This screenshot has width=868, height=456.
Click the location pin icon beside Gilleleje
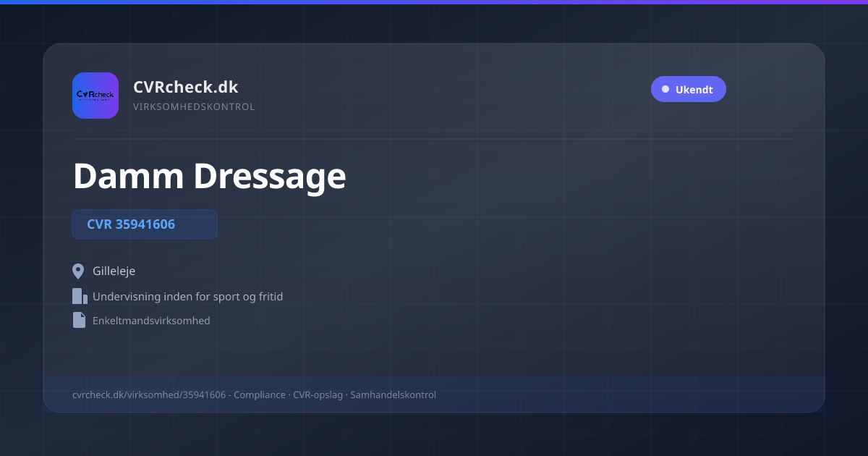[79, 271]
